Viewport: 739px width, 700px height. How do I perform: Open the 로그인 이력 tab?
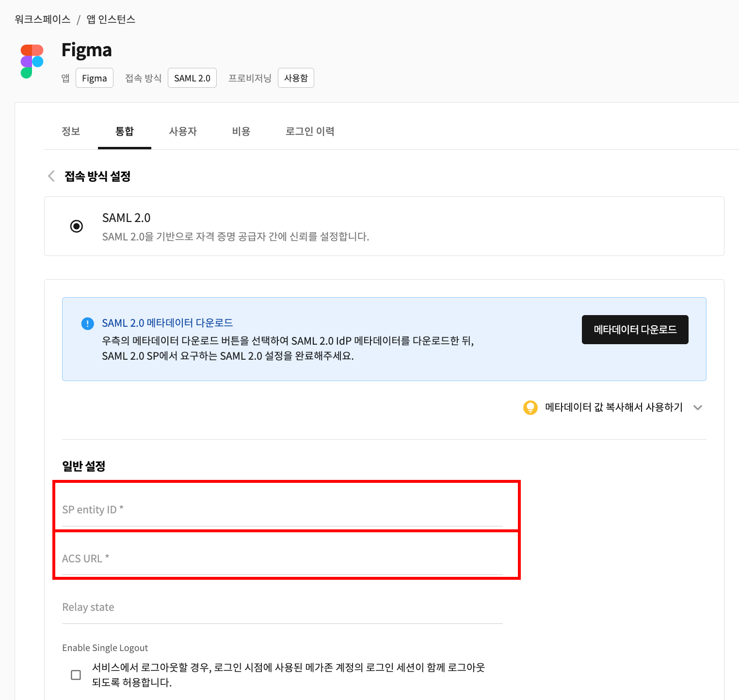(x=310, y=131)
